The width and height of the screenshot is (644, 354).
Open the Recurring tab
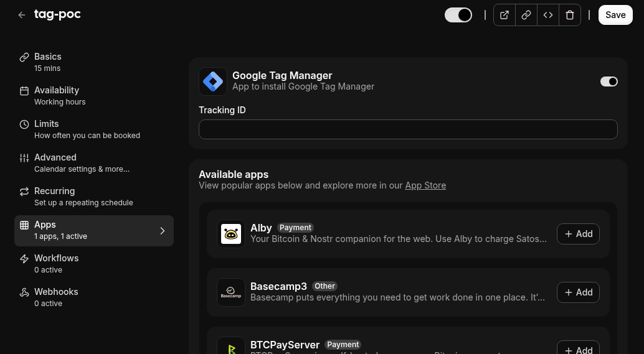(x=93, y=197)
